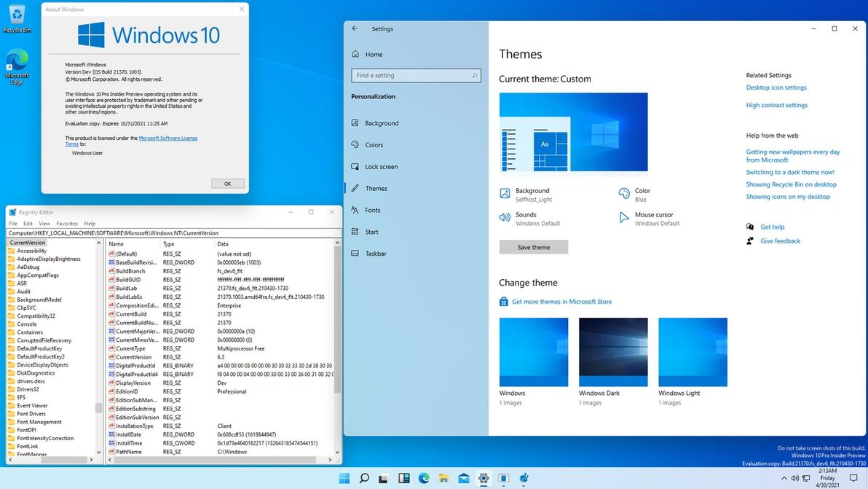Image resolution: width=868 pixels, height=489 pixels.
Task: Click the Find a setting search box
Action: 416,75
